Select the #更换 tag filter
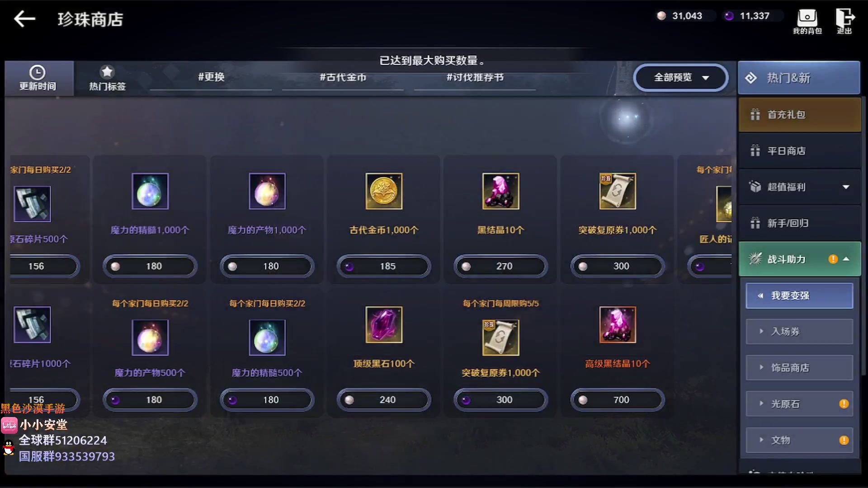The height and width of the screenshot is (488, 868). pyautogui.click(x=211, y=77)
